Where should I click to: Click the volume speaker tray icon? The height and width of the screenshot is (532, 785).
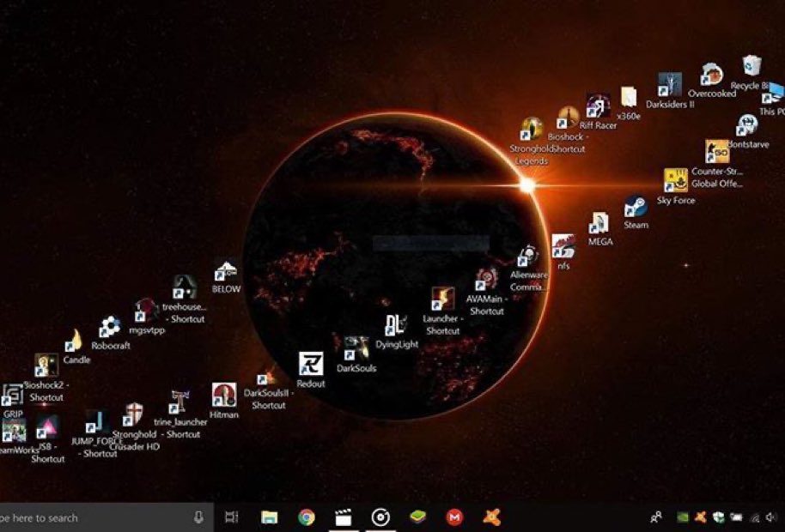(770, 517)
